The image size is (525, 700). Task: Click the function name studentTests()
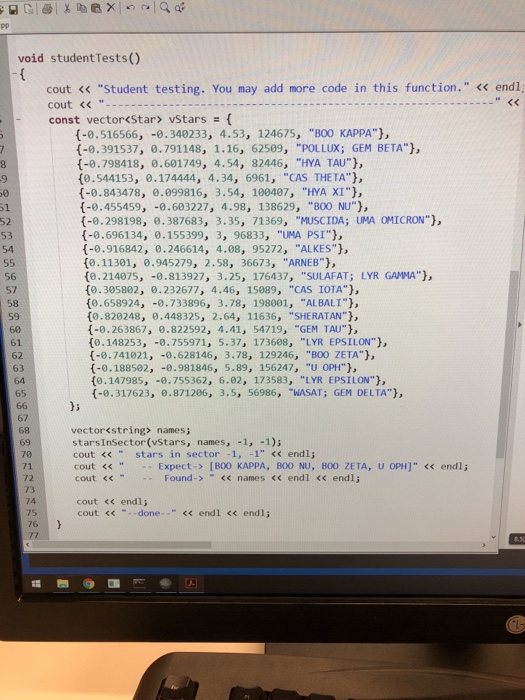[95, 58]
